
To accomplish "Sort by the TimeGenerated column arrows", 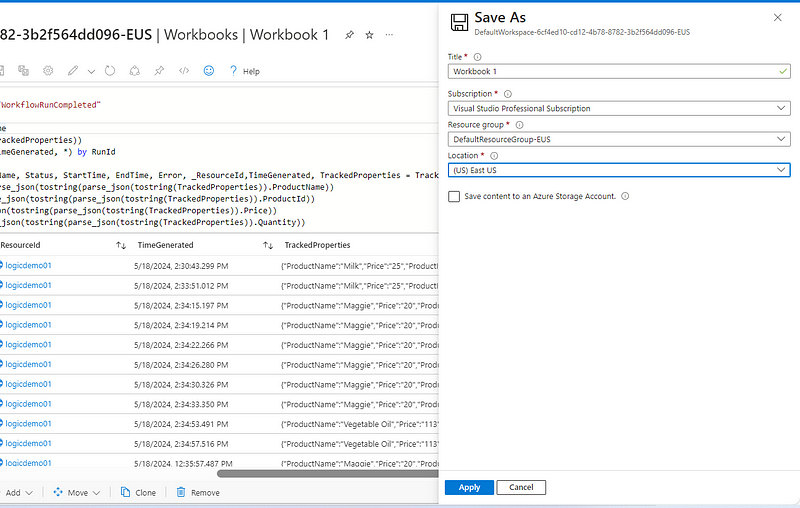I will [x=268, y=245].
